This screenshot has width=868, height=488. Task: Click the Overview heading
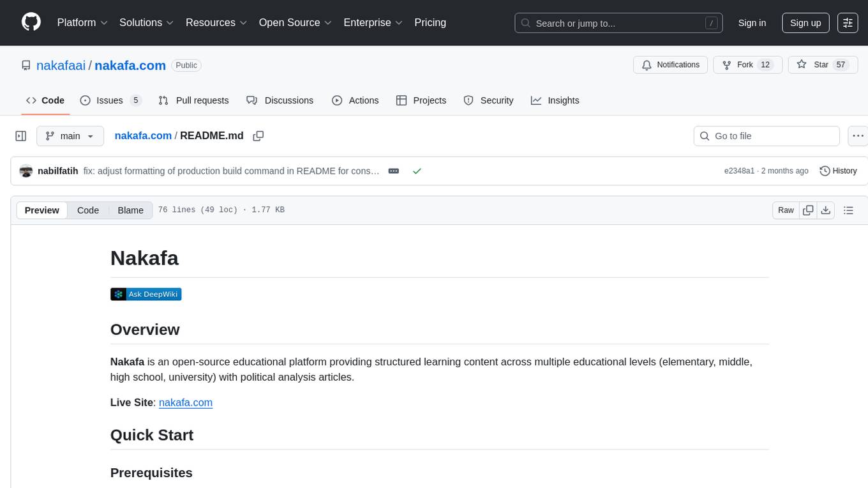tap(145, 330)
